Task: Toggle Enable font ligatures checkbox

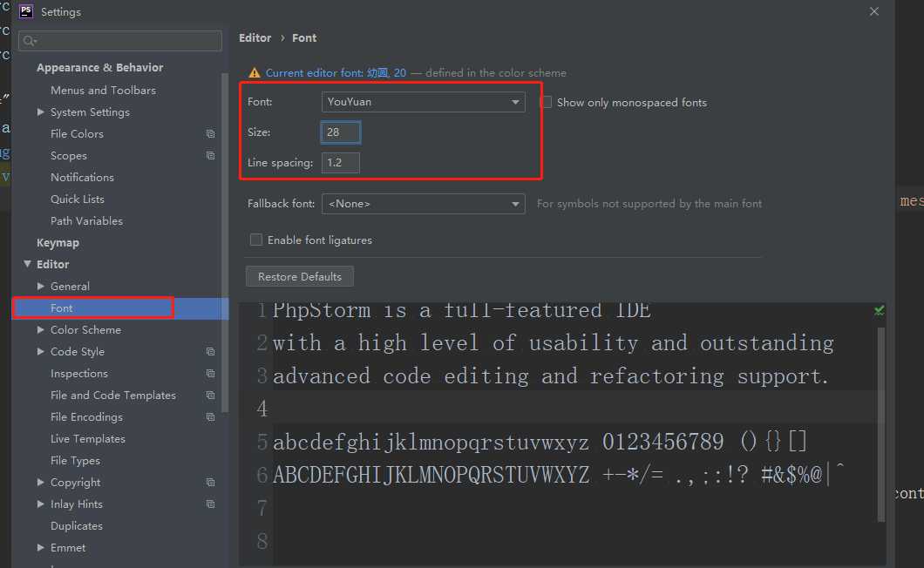Action: tap(255, 240)
